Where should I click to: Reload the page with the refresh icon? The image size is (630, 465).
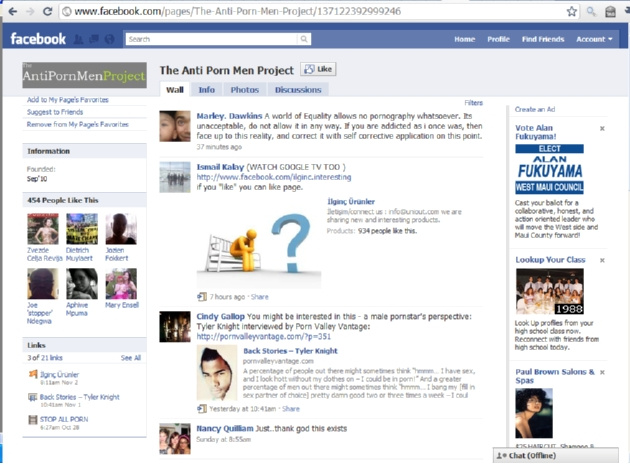click(47, 11)
